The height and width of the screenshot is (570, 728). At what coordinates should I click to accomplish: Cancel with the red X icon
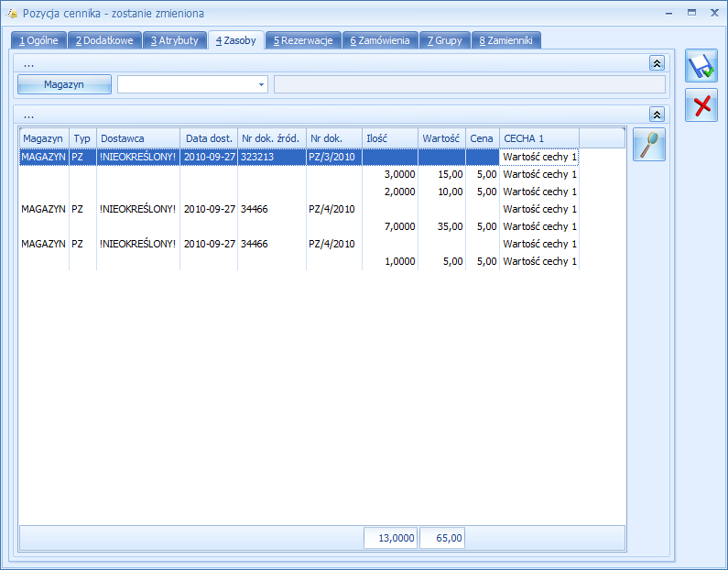pyautogui.click(x=701, y=105)
